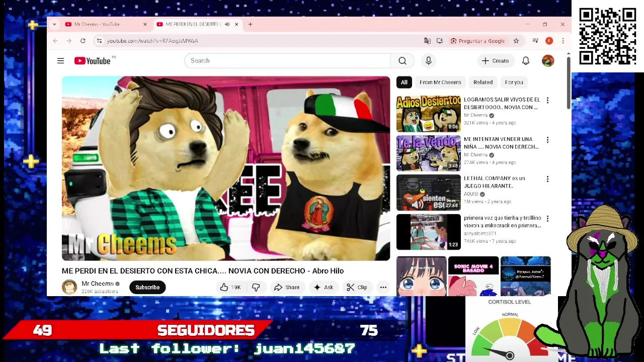Open 'ME INTENTAN VENDER UNA NIÑA' video title
This screenshot has height=362, width=644.
[501, 143]
